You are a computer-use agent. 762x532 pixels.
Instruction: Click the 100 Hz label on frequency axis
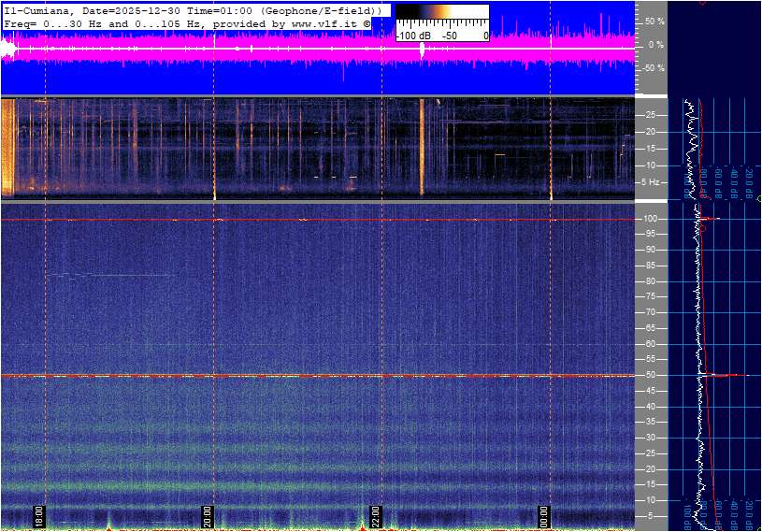[651, 219]
